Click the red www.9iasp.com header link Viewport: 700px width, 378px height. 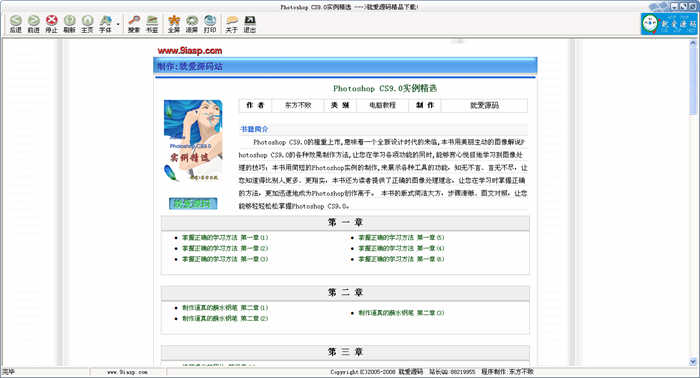(190, 50)
